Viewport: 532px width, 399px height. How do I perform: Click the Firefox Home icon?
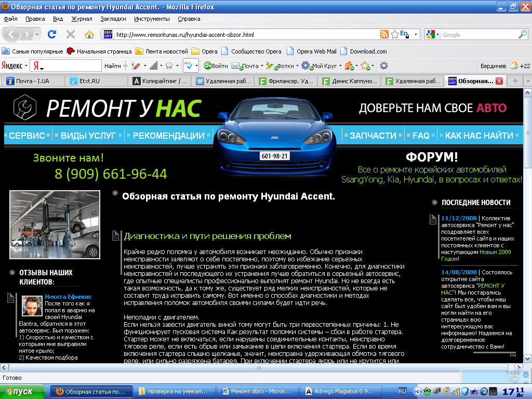88,34
